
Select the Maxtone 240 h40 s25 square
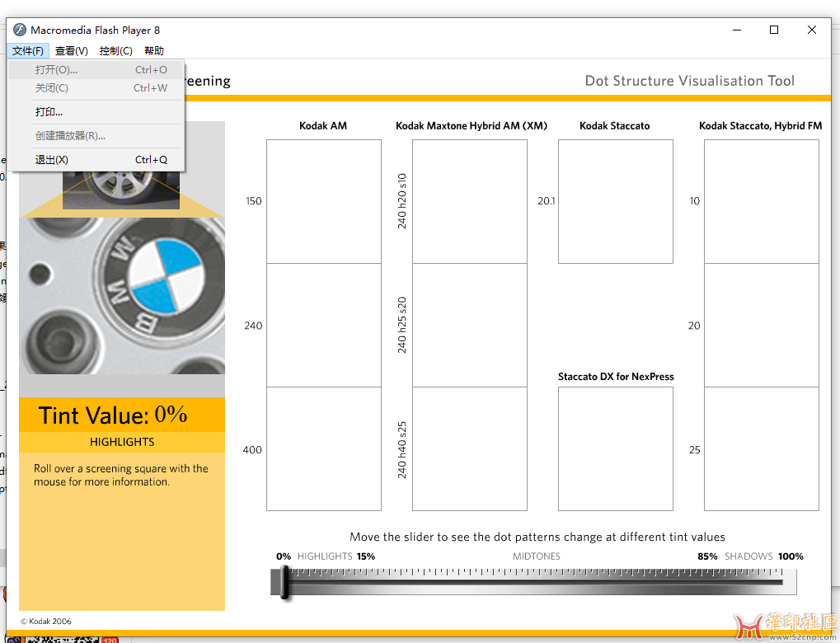pyautogui.click(x=469, y=449)
